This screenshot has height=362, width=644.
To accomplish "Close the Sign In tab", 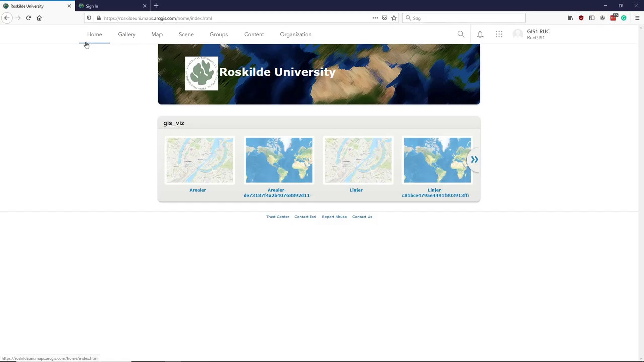I will point(145,6).
